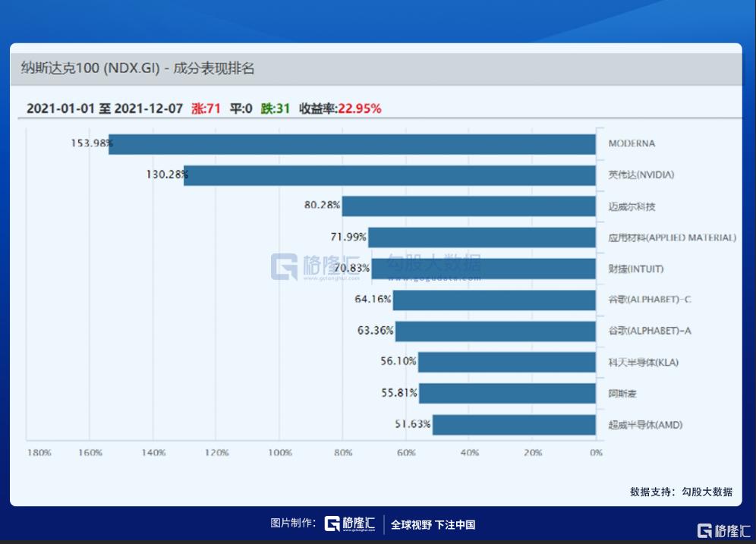756x544 pixels.
Task: Click the date range 2021-01-01 至 2021-12-07
Action: pyautogui.click(x=105, y=108)
